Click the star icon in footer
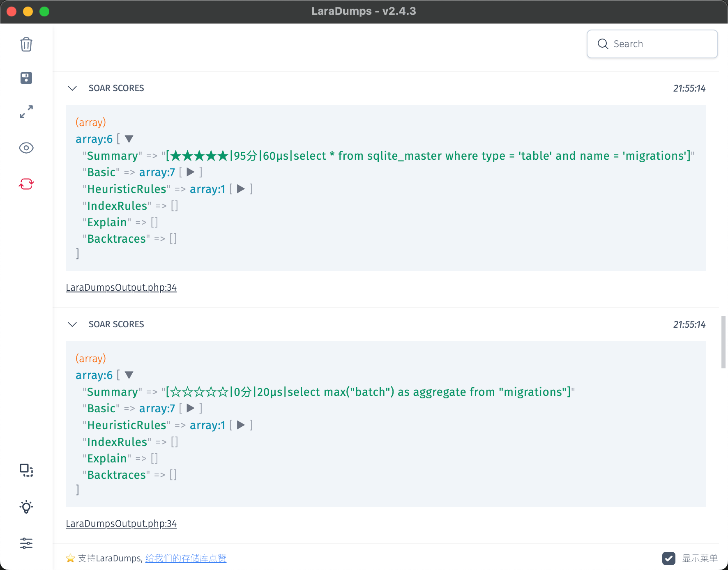Viewport: 728px width, 570px height. 71,559
